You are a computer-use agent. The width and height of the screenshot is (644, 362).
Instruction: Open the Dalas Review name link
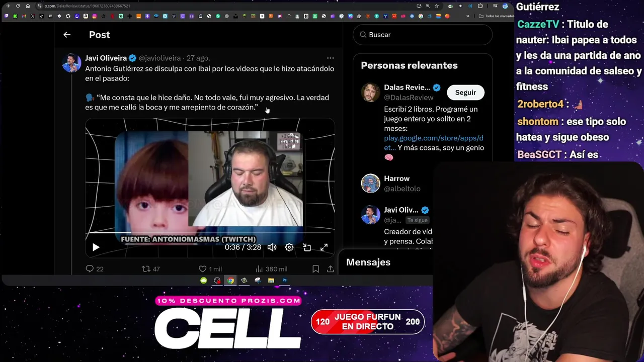407,87
